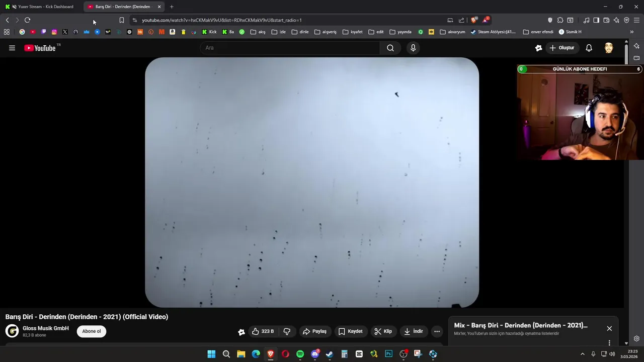Show hidden system tray icons
Viewport: 644px width, 362px height.
pos(583,354)
